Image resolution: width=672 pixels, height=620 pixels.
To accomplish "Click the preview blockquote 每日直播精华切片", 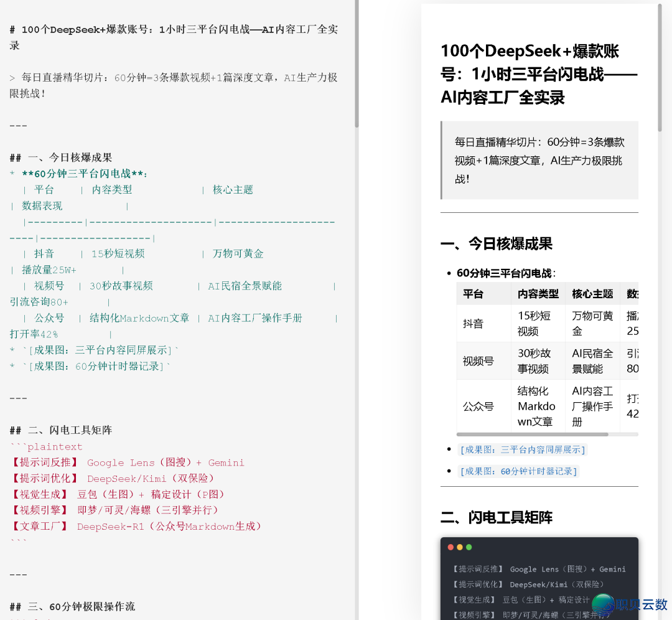I will click(x=539, y=161).
